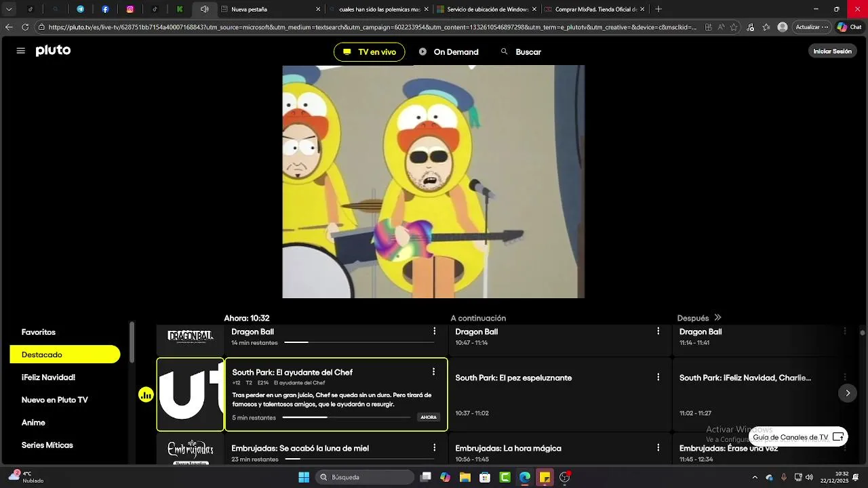The image size is (868, 488).
Task: Switch to On Demand tab
Action: (x=448, y=52)
